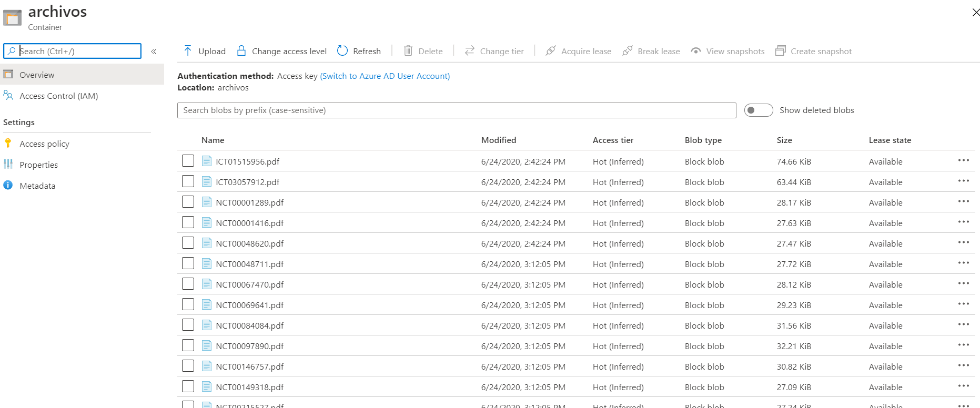Viewport: 980px width, 408px height.
Task: Click the Change access level lock icon
Action: click(x=241, y=51)
